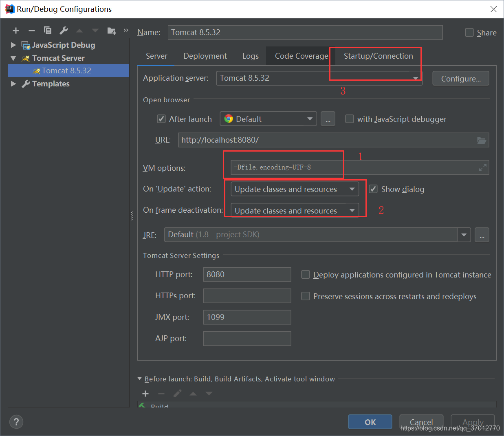Edit before launch task pencil icon
The image size is (504, 436).
[x=177, y=394]
